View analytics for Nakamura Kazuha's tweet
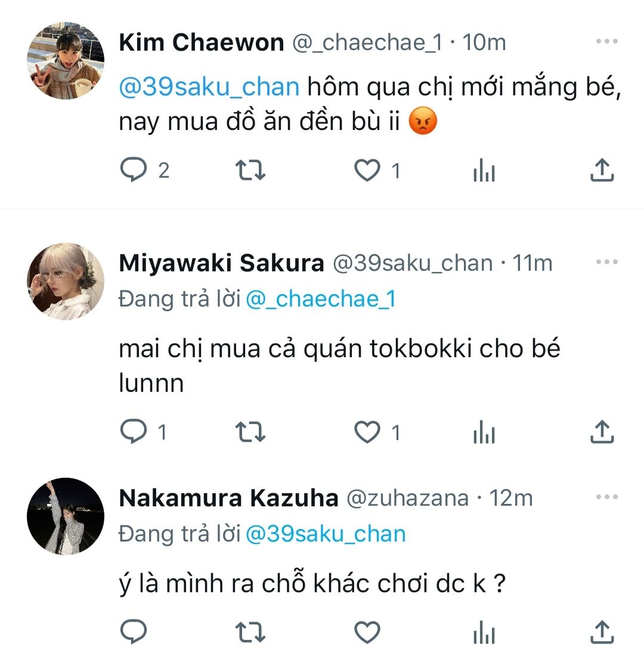 point(484,632)
